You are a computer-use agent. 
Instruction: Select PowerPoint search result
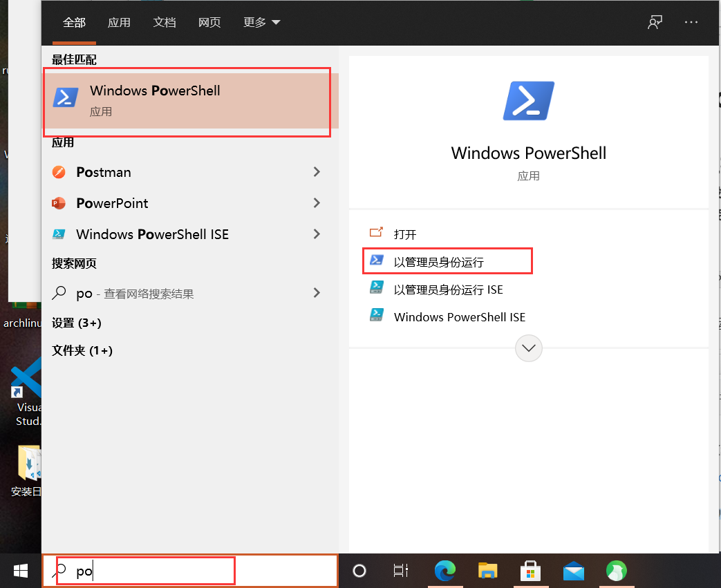190,203
